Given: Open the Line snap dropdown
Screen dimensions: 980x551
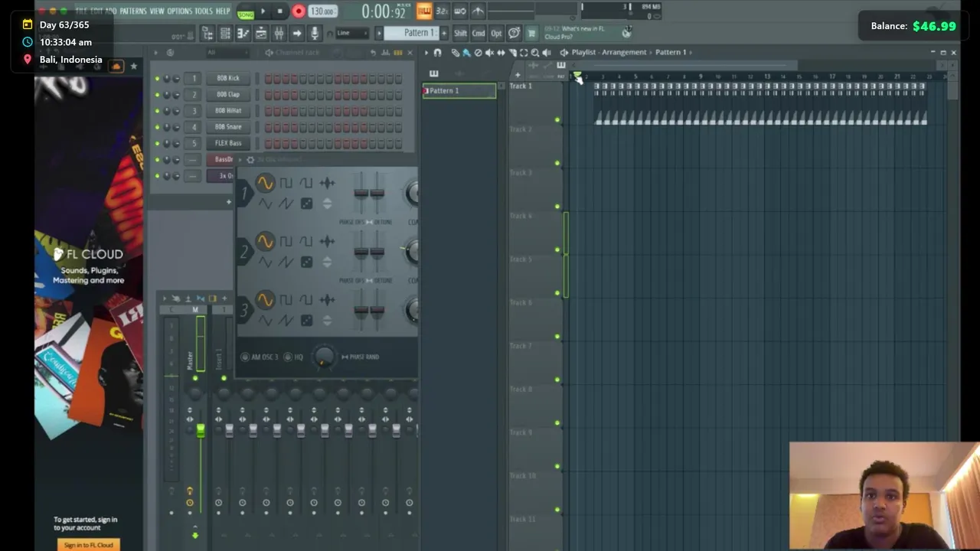Looking at the screenshot, I should (x=351, y=33).
